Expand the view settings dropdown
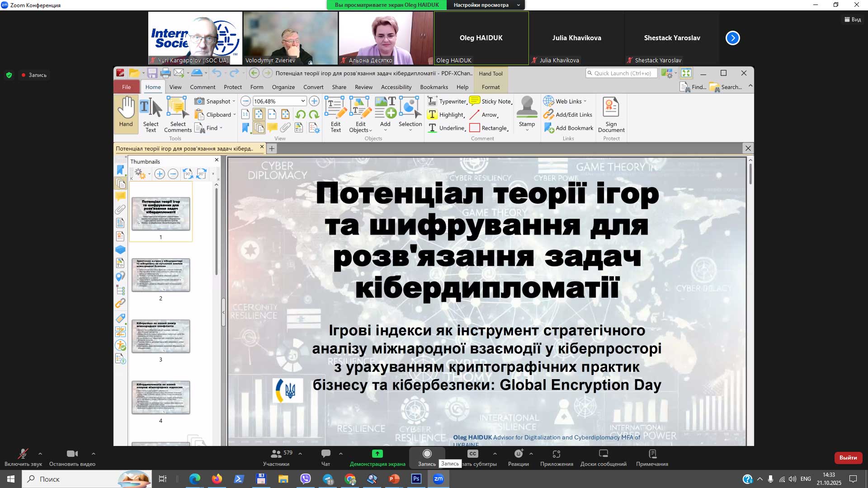 pyautogui.click(x=519, y=5)
